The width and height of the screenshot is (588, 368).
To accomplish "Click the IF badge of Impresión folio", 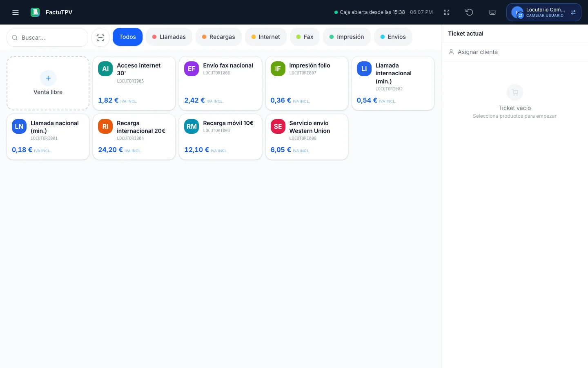I will [278, 69].
